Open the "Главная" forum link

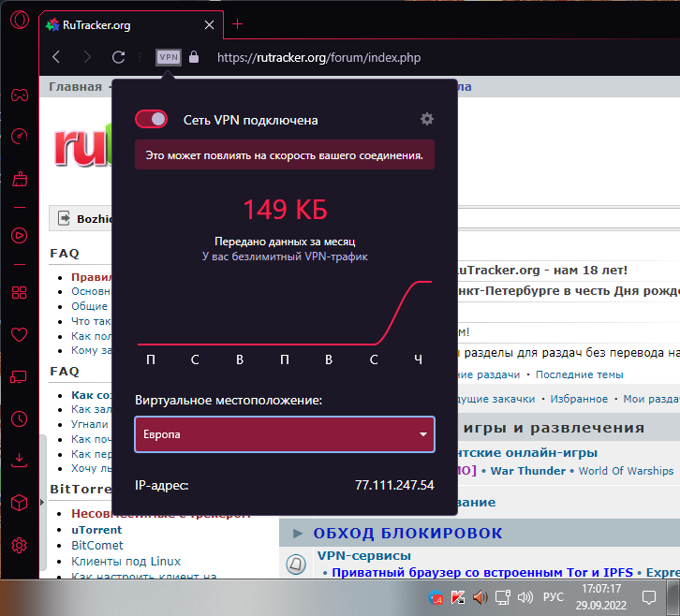click(x=76, y=87)
